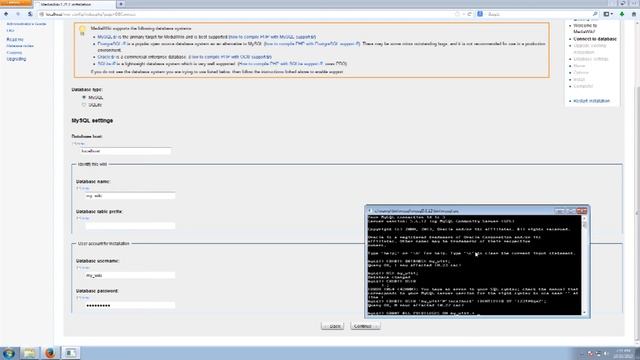640x360 pixels.
Task: Open the MySQL link in the notice
Action: [107, 37]
